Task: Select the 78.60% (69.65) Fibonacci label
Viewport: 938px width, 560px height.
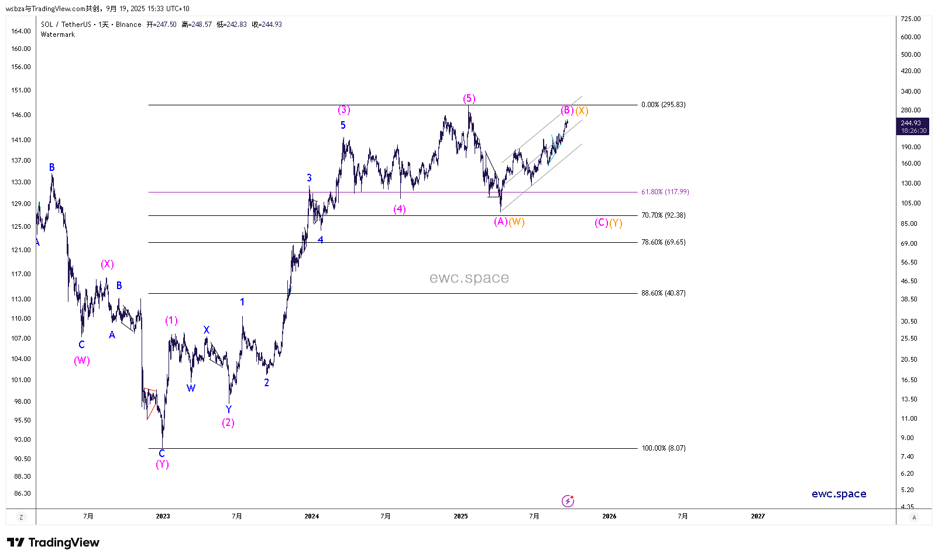Action: (663, 242)
